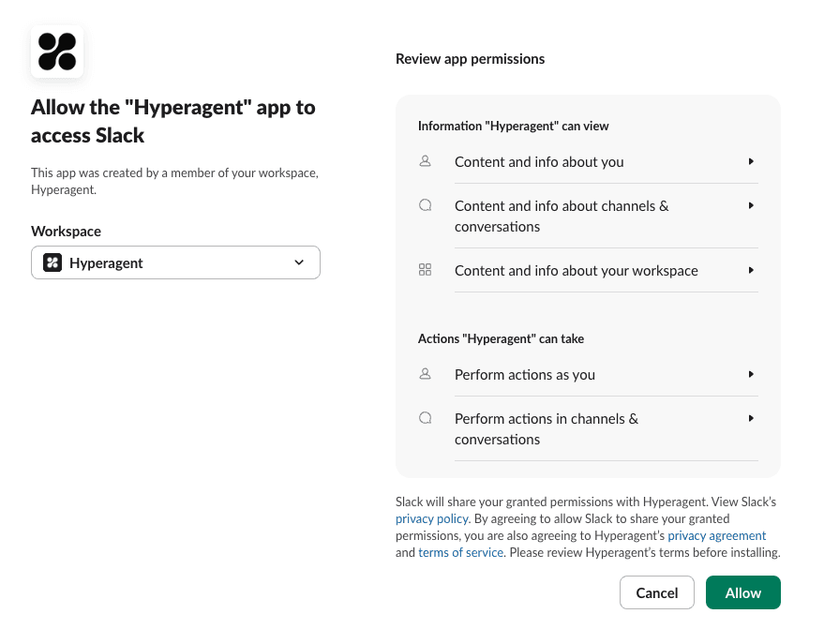Open Slack's privacy policy link

click(x=432, y=518)
